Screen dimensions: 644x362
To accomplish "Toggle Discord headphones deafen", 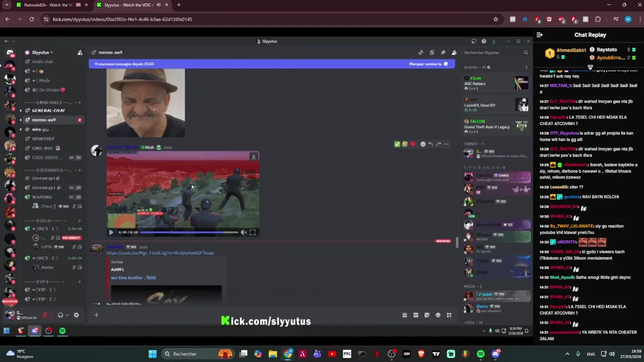I will (x=60, y=315).
